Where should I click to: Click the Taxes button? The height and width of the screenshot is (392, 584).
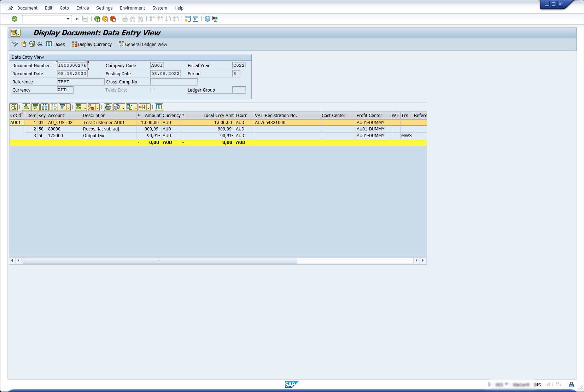point(56,44)
